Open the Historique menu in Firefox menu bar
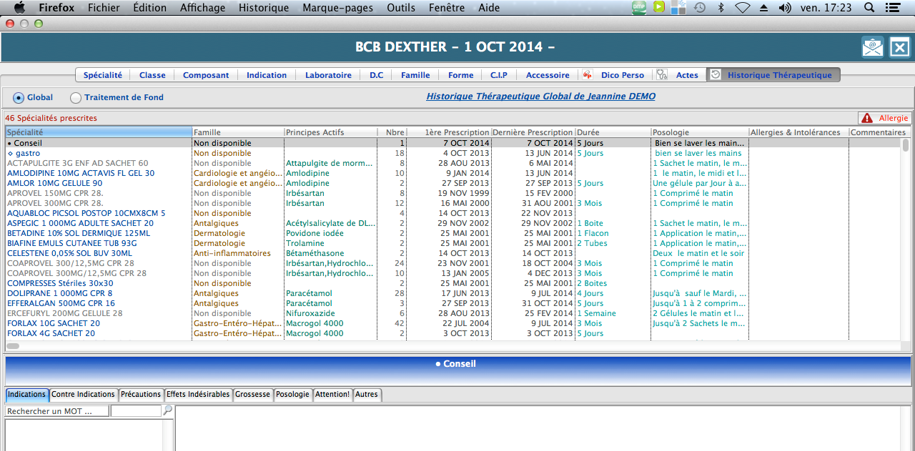 pyautogui.click(x=263, y=8)
